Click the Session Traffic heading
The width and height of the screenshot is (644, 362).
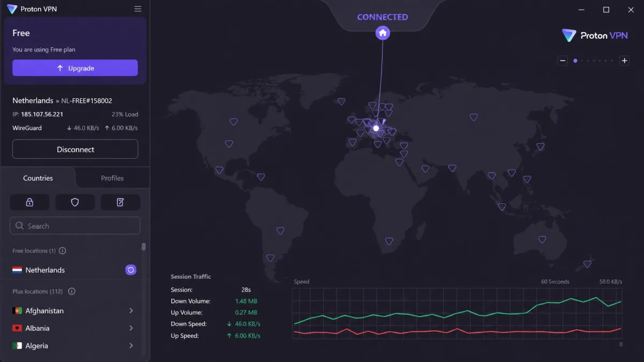pyautogui.click(x=191, y=277)
